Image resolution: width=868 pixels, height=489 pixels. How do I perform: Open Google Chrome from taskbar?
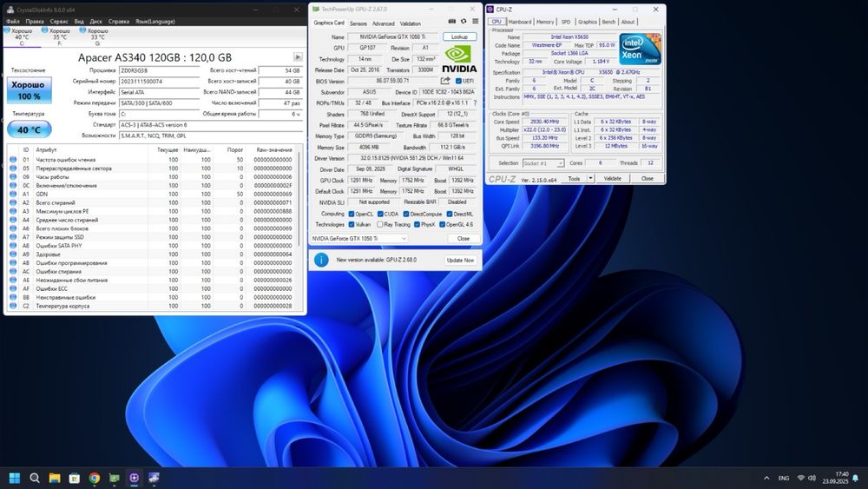coord(94,478)
